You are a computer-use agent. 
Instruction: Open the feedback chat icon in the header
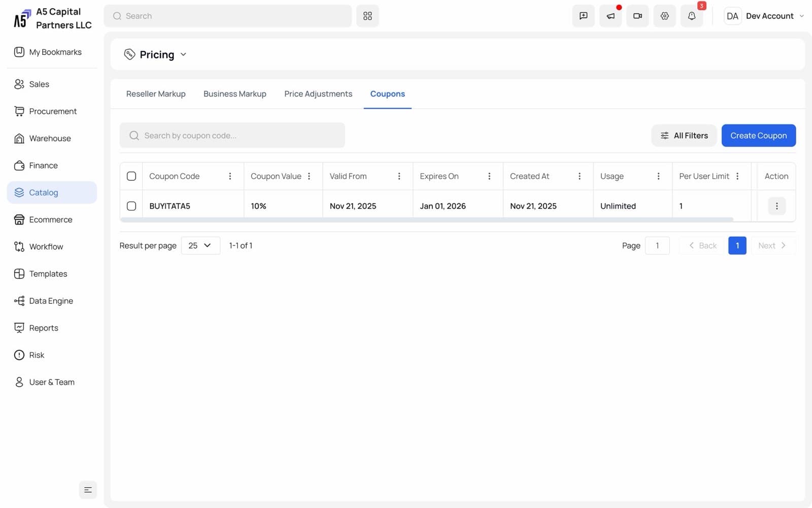(x=583, y=16)
